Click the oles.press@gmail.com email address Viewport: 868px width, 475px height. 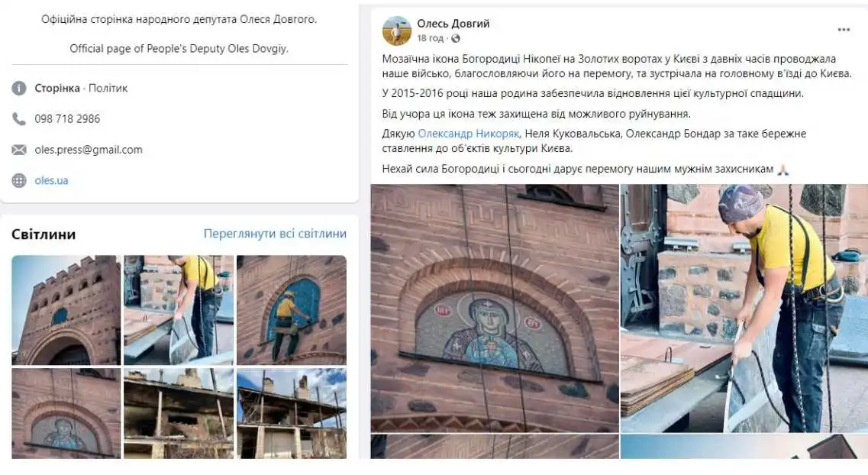[89, 150]
